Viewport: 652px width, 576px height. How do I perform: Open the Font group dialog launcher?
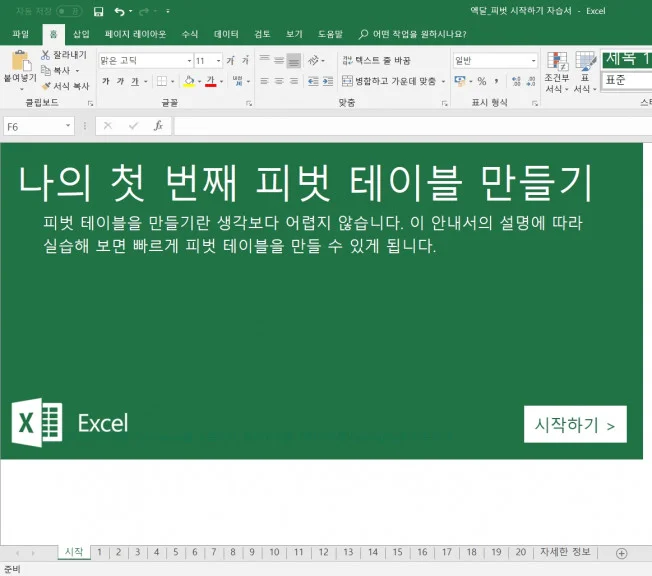(x=249, y=103)
